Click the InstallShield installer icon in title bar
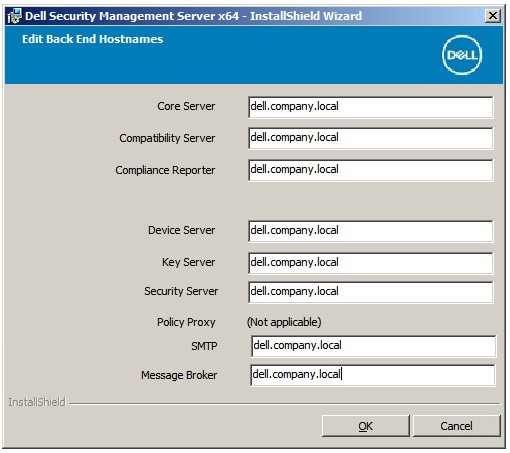This screenshot has height=453, width=510. [14, 16]
